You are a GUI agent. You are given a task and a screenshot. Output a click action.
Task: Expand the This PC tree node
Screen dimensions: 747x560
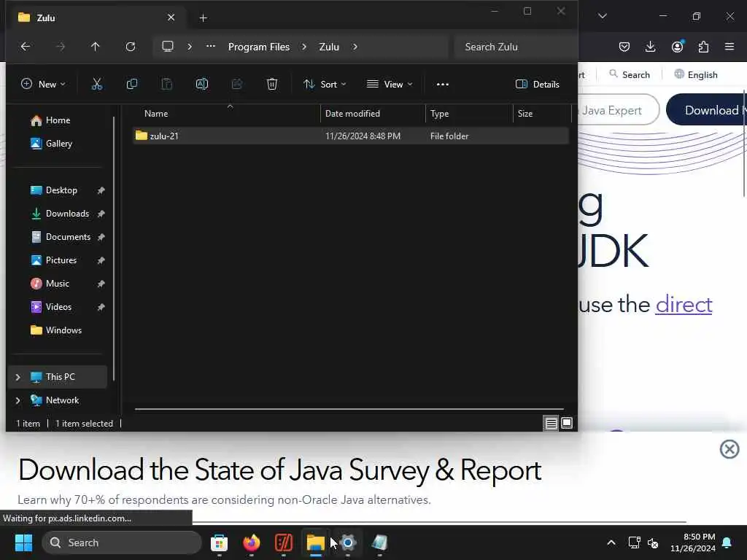click(18, 377)
